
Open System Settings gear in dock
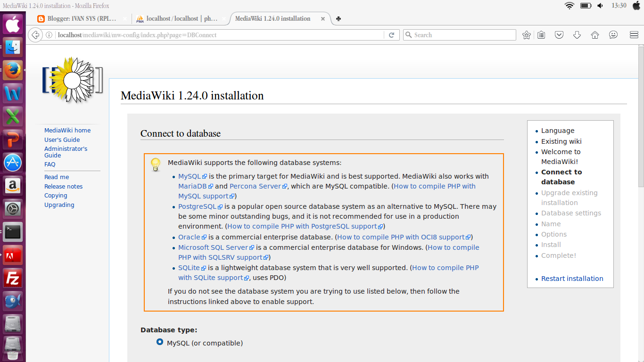click(x=13, y=209)
